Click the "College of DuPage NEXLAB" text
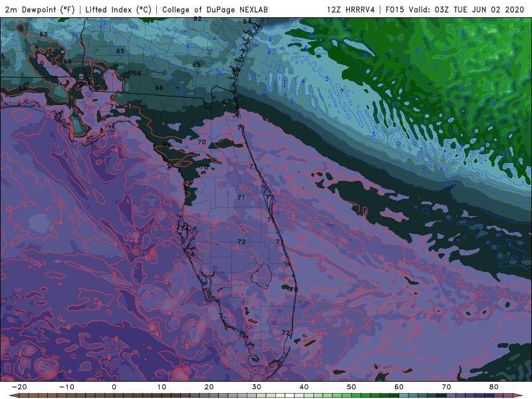 point(215,9)
